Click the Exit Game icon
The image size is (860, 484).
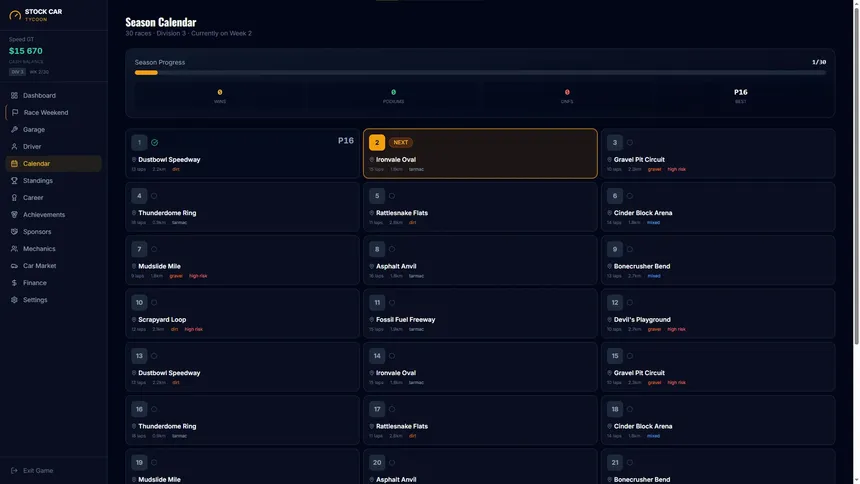click(14, 470)
